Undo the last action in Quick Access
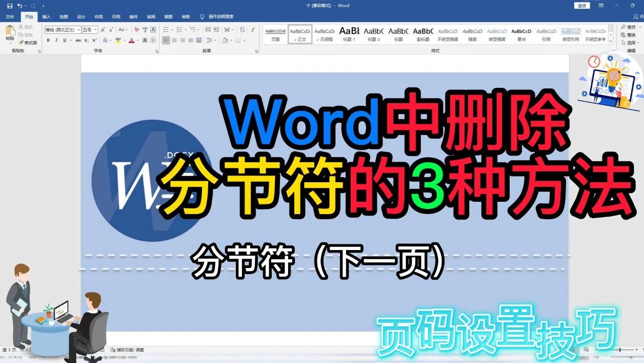 [x=19, y=6]
